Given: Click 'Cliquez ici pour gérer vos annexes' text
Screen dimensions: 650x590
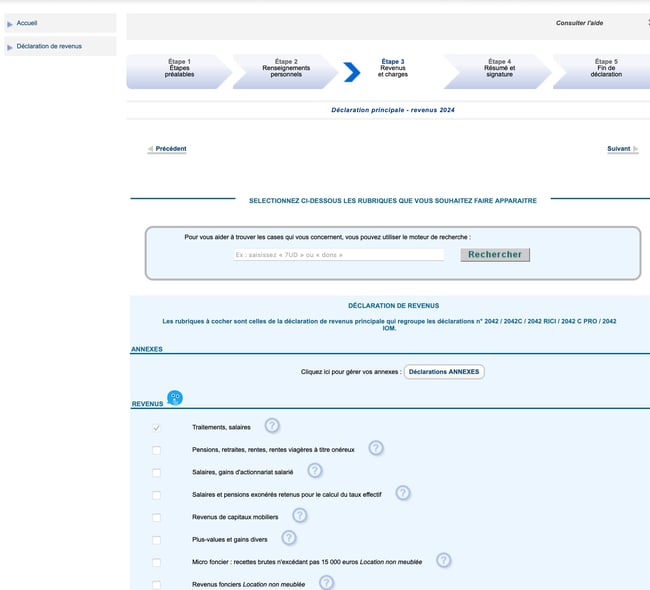Looking at the screenshot, I should (x=351, y=372).
